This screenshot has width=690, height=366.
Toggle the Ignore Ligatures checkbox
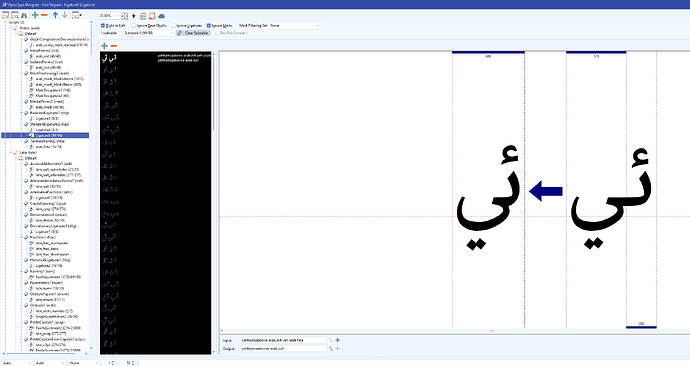point(173,26)
